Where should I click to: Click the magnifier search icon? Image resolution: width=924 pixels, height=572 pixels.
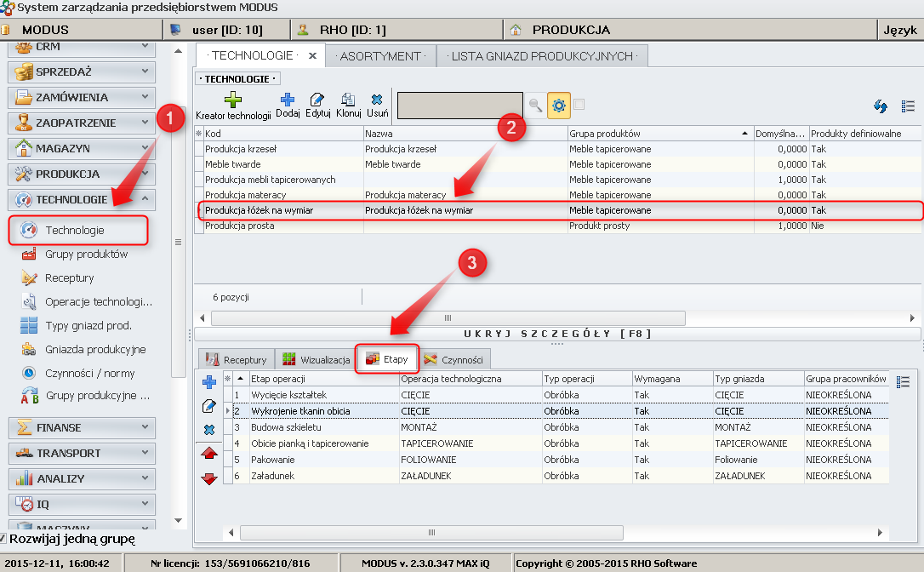[x=535, y=106]
